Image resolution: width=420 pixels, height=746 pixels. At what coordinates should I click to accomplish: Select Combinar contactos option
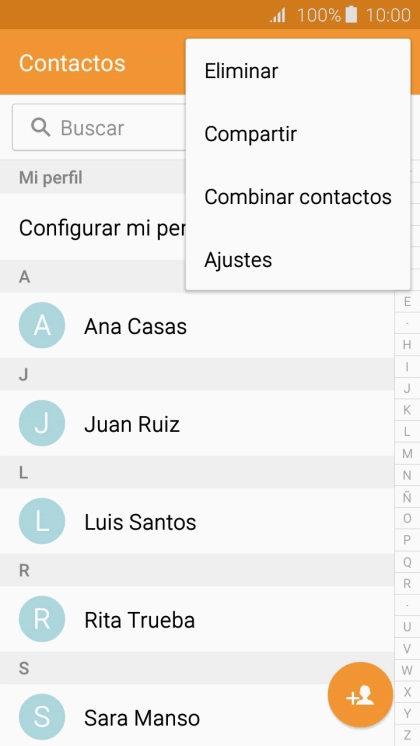pyautogui.click(x=298, y=197)
